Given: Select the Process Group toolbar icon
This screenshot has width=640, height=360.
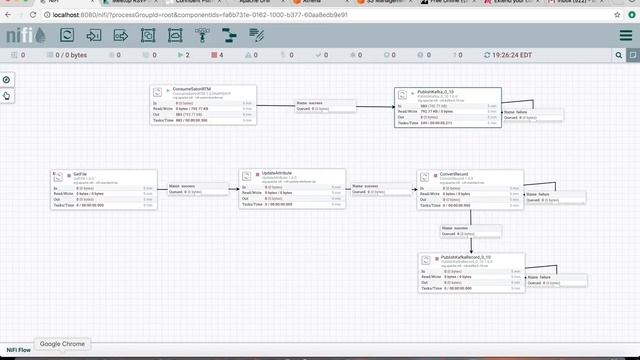Looking at the screenshot, I should tap(148, 35).
